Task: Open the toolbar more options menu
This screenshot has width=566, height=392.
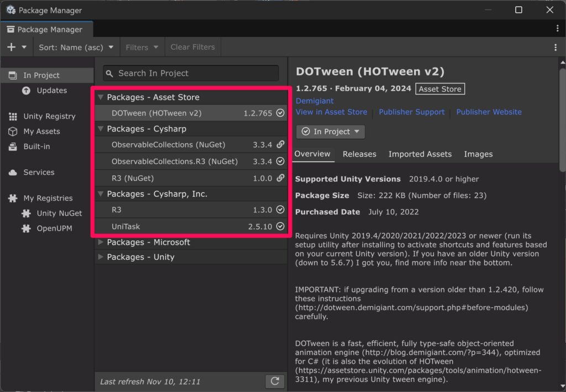Action: pos(555,48)
